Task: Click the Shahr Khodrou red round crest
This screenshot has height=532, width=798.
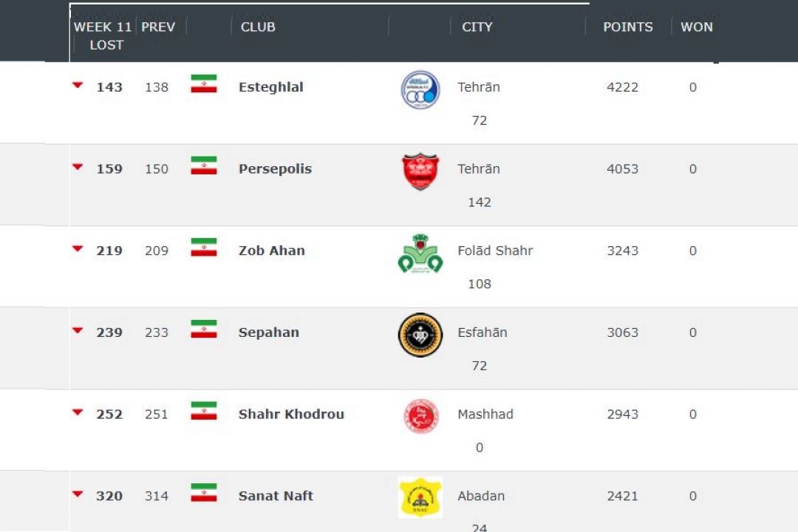Action: 421,417
